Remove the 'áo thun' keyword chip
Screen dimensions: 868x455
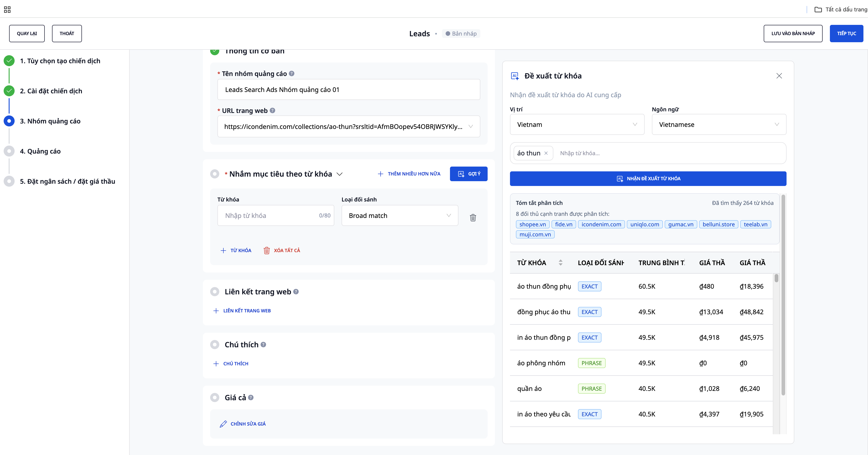point(546,153)
